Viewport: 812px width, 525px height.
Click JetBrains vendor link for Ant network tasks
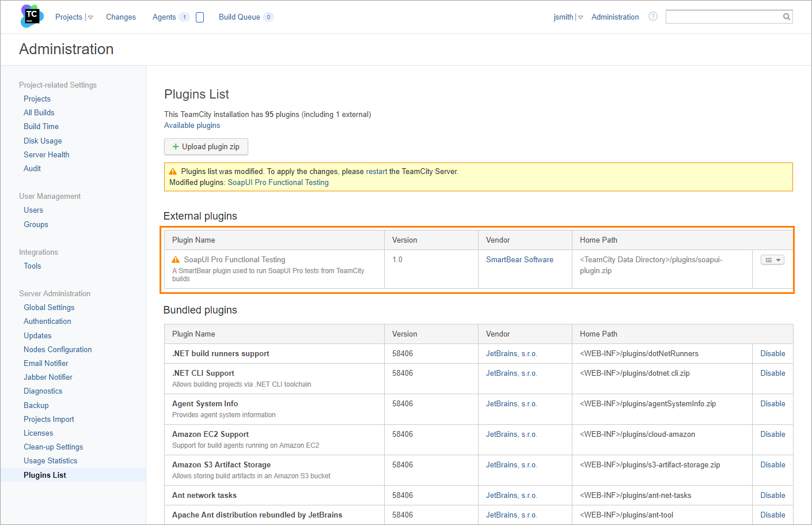point(511,495)
